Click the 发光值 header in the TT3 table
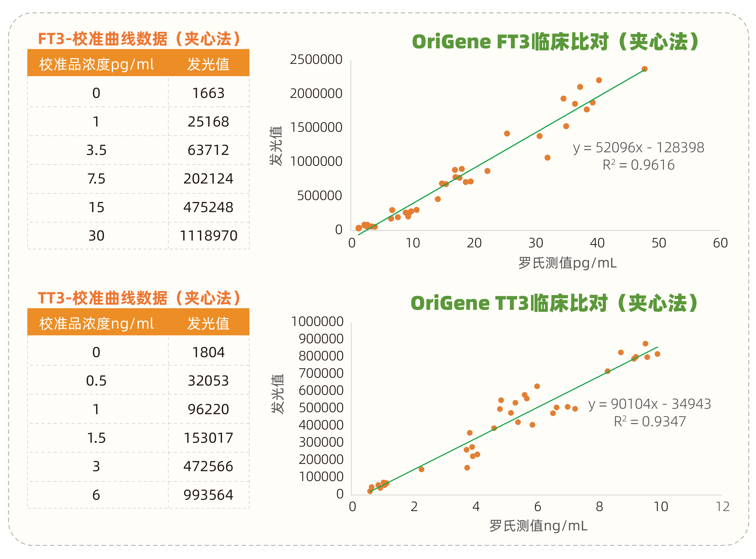756x559 pixels. (208, 324)
